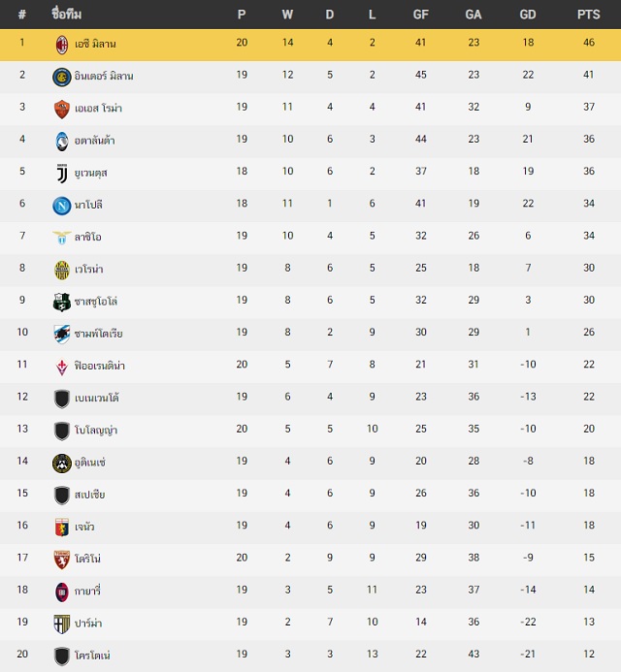Open team link เวโรน่า in eighth row
Viewport: 621px width, 672px height.
(x=88, y=270)
